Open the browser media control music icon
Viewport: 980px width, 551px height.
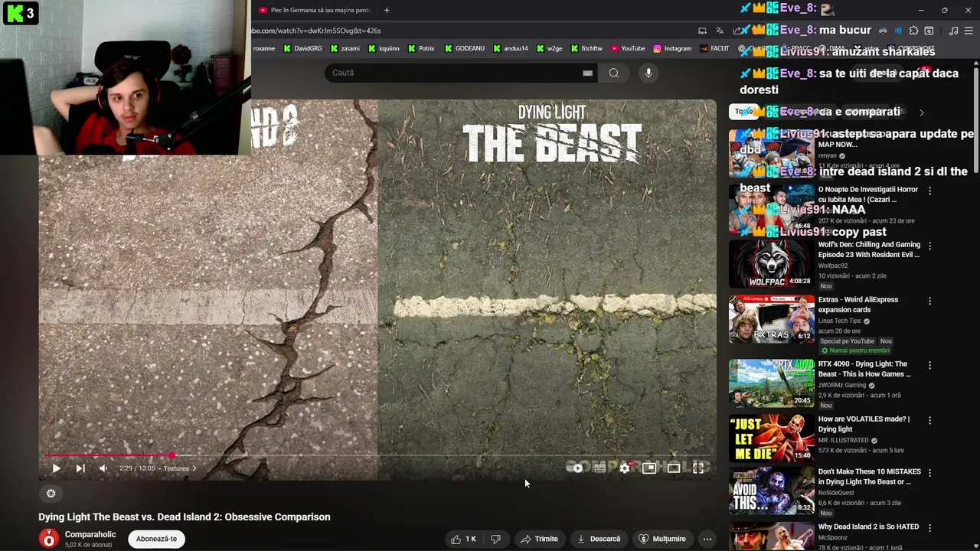coord(953,31)
